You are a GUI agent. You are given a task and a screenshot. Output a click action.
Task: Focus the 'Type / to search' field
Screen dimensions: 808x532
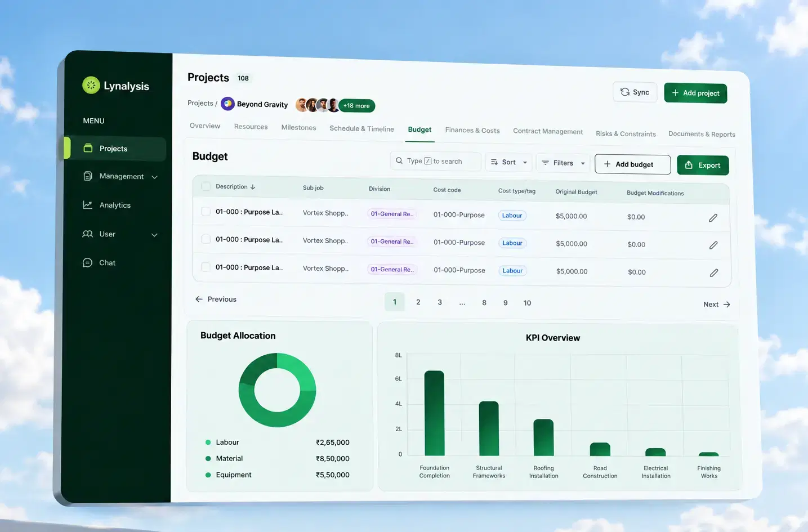coord(435,161)
